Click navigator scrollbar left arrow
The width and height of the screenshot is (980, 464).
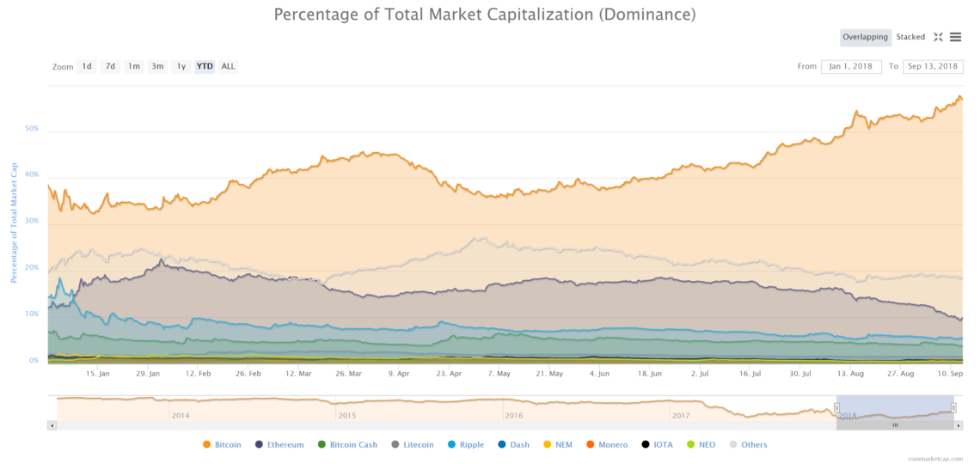52,424
